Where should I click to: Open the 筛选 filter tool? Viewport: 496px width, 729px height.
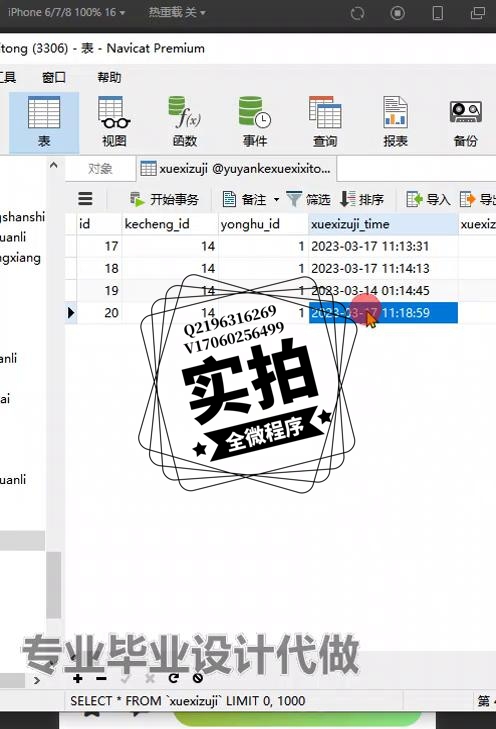(x=308, y=199)
